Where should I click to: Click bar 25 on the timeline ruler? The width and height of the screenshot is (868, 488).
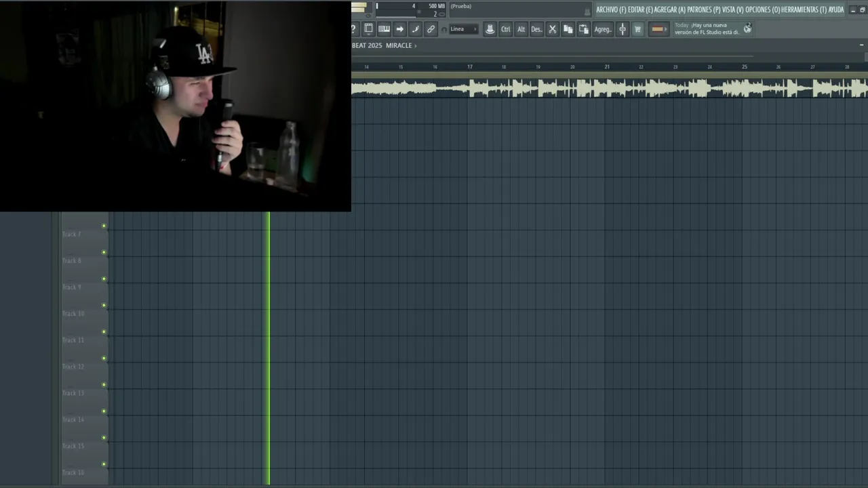744,66
